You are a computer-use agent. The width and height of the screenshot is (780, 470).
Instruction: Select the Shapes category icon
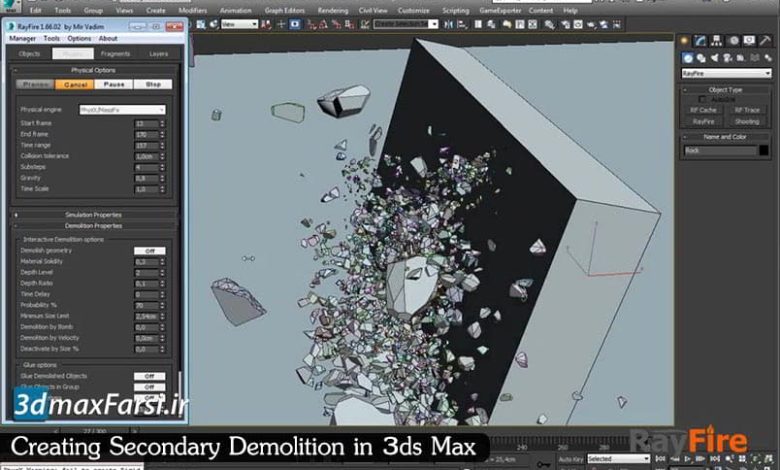click(701, 58)
